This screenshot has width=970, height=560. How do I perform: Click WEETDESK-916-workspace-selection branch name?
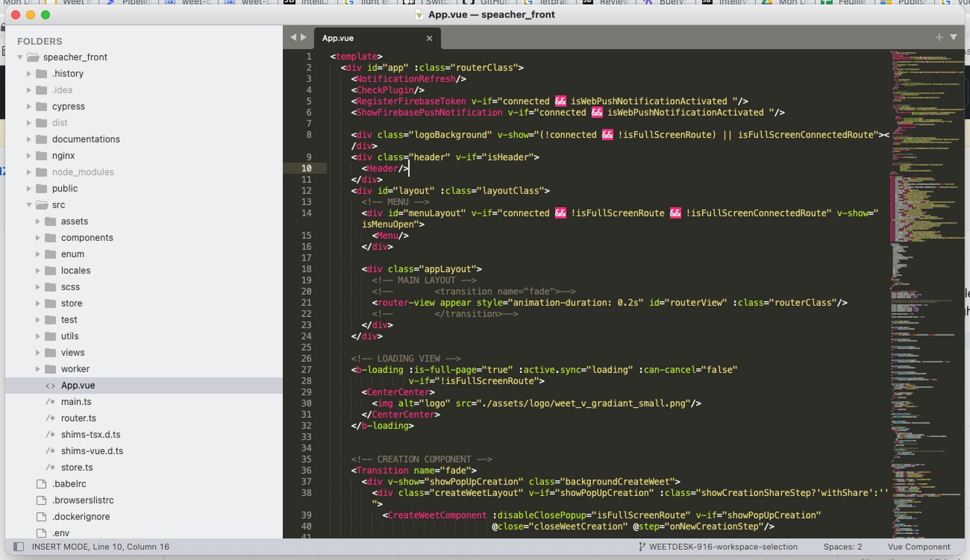click(723, 546)
